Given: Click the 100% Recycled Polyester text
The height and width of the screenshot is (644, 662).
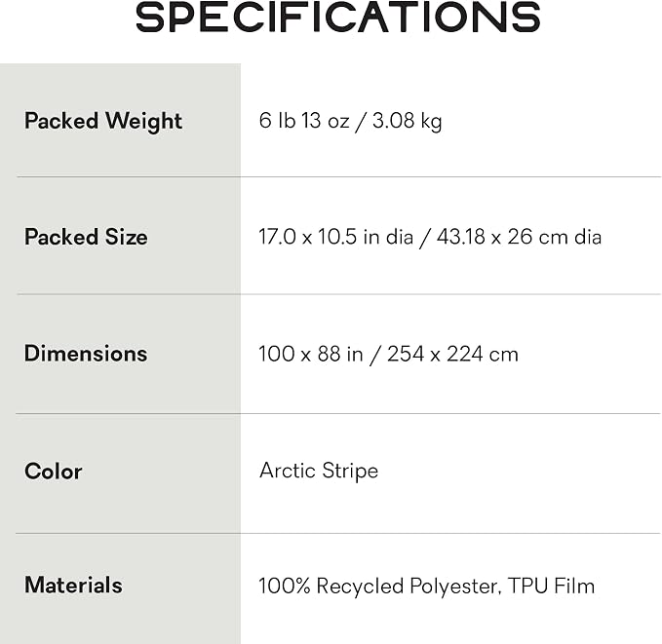Looking at the screenshot, I should click(379, 587).
